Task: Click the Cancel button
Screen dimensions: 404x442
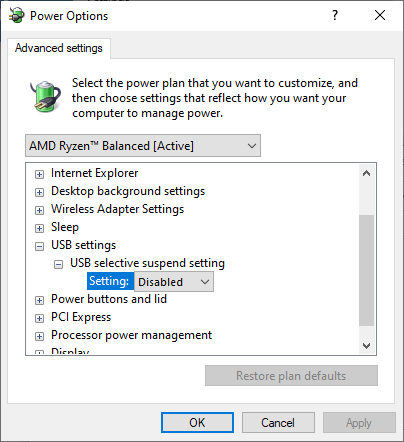Action: [278, 423]
